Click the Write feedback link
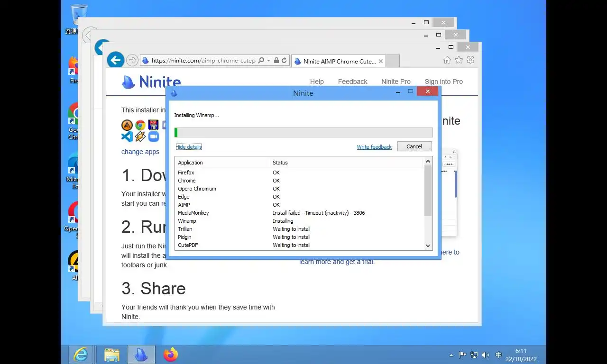Image resolution: width=607 pixels, height=364 pixels. click(x=374, y=147)
